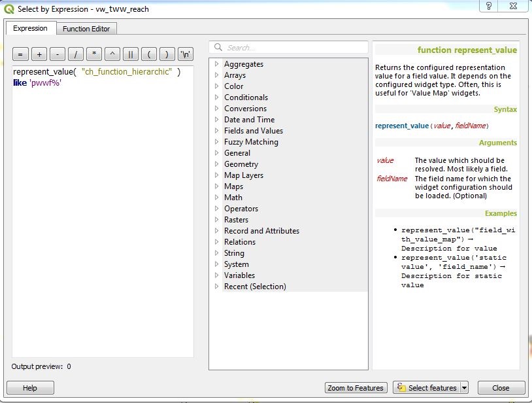Insert the newline '\n' character
The image size is (532, 403).
185,54
